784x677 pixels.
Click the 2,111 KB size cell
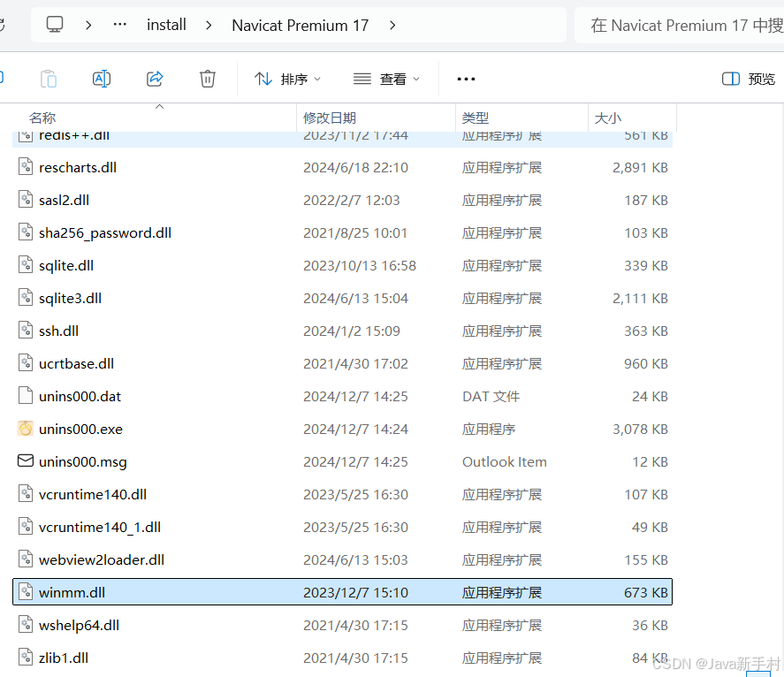point(640,299)
